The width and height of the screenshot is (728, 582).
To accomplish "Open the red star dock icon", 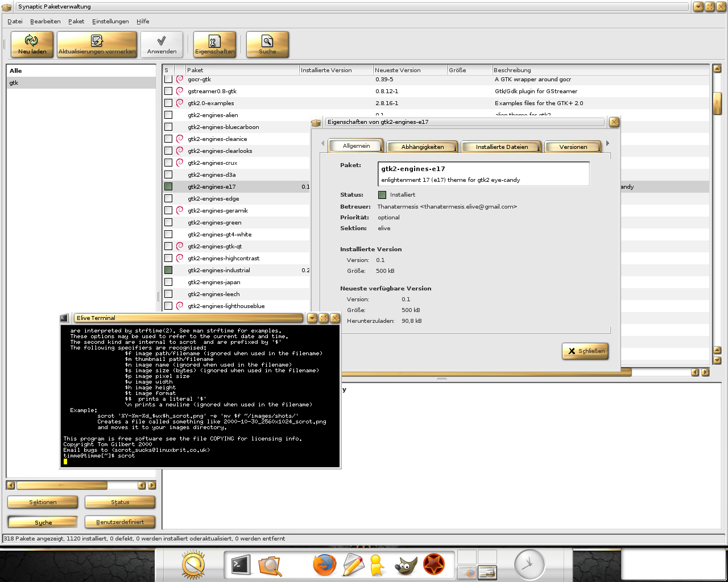I will click(434, 565).
